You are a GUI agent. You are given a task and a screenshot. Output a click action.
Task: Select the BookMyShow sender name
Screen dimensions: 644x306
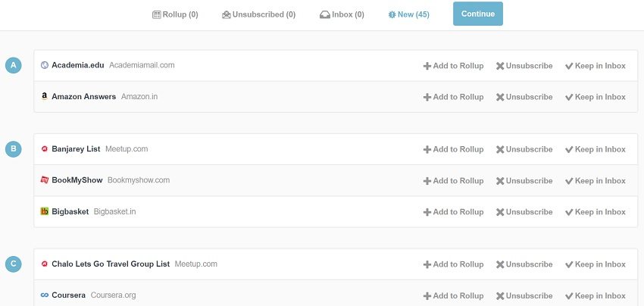click(77, 180)
